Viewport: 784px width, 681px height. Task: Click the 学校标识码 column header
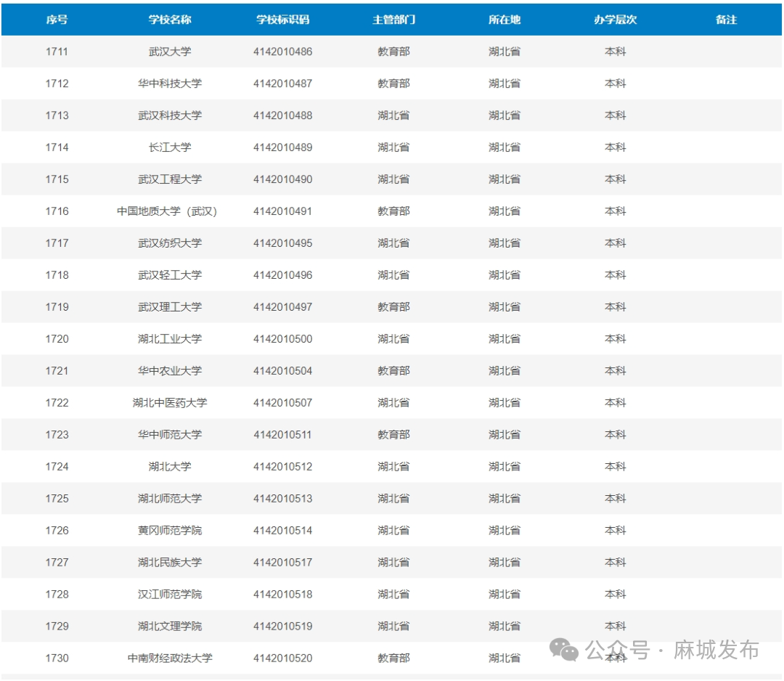coord(283,20)
